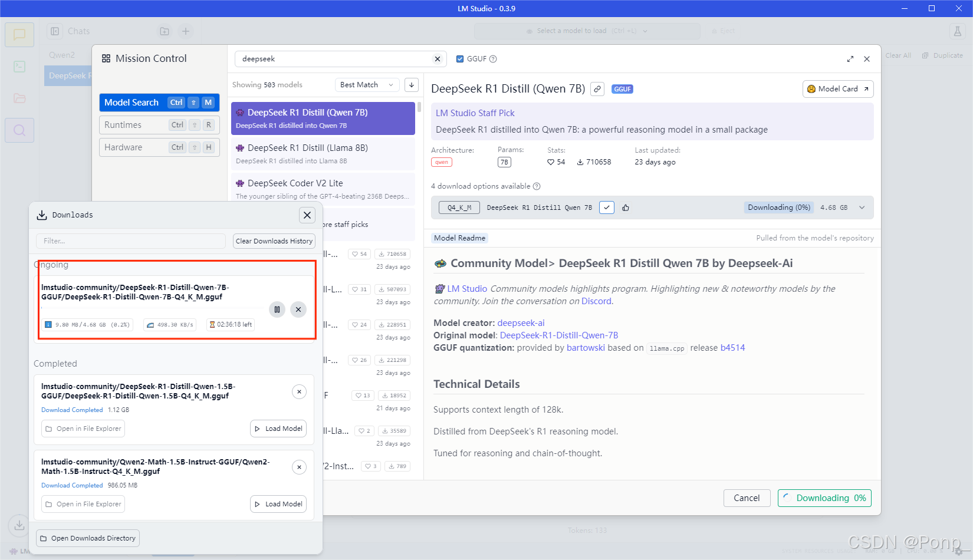This screenshot has height=560, width=973.
Task: Click the download options help icon
Action: [x=537, y=186]
